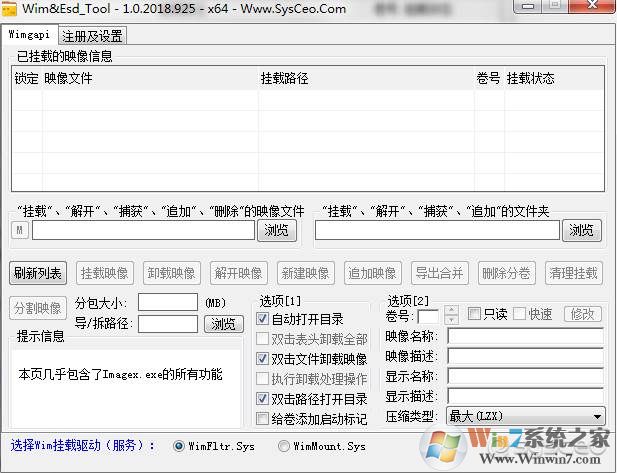Click the 分包大小 size input field
617x473 pixels.
coord(167,301)
